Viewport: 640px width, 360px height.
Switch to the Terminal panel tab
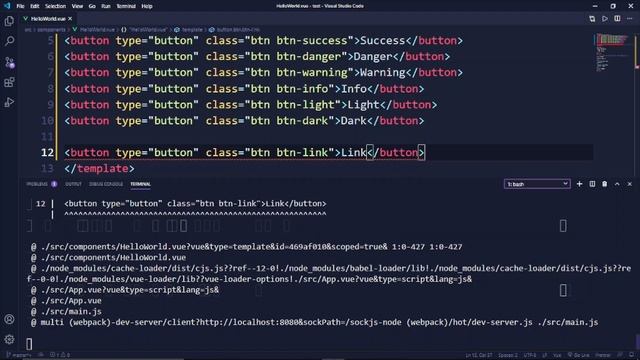140,184
